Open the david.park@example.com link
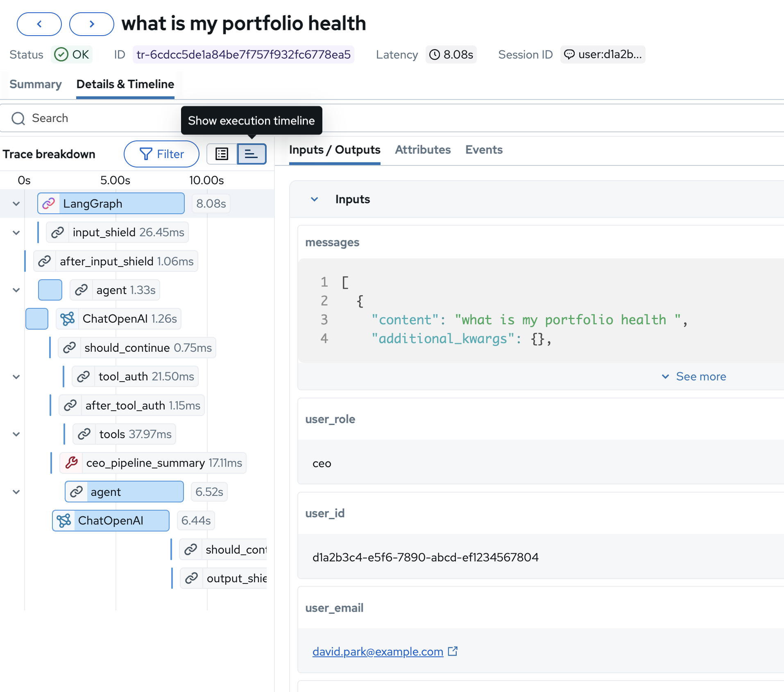This screenshot has width=784, height=692. (377, 651)
